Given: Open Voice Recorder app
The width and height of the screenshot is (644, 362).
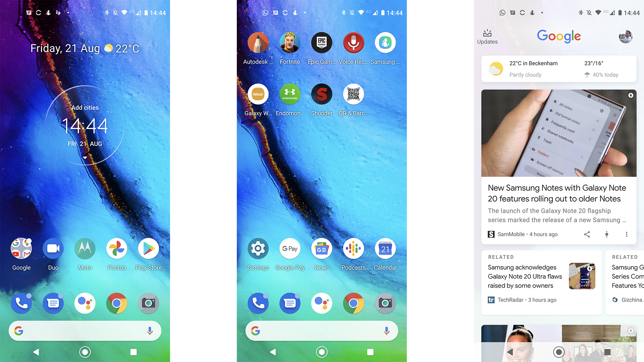Looking at the screenshot, I should pos(354,43).
